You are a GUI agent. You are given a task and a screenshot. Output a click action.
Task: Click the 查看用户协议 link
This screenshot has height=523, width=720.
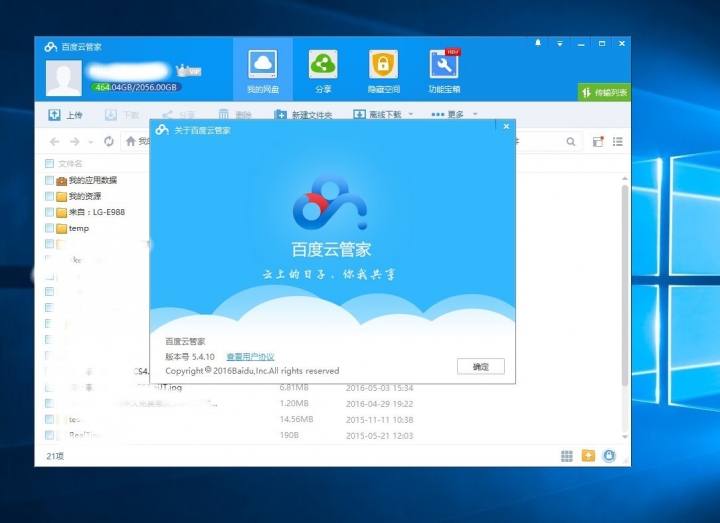(x=250, y=356)
